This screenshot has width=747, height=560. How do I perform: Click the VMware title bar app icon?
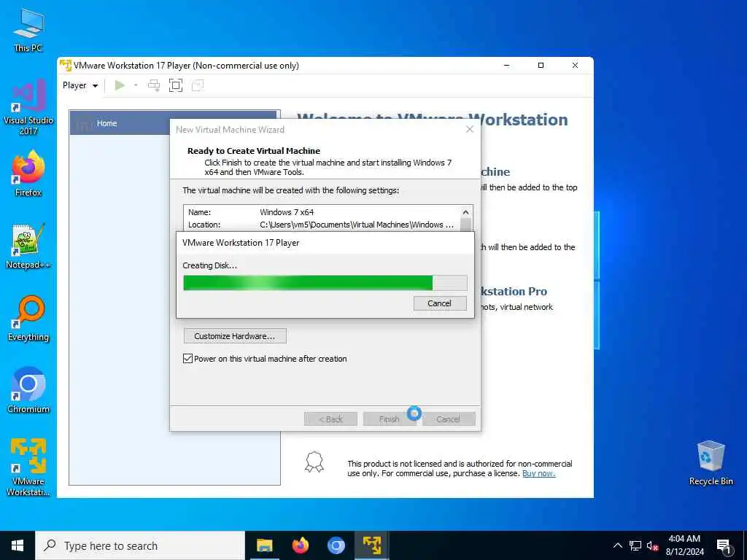pos(66,65)
